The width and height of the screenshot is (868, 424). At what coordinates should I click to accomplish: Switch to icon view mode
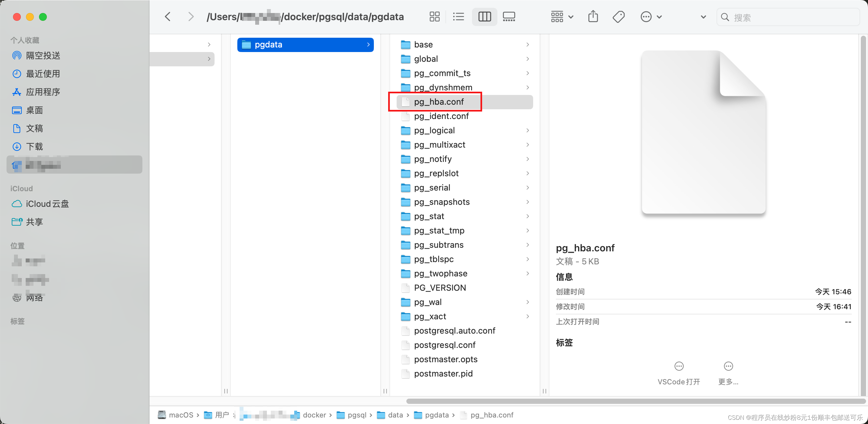click(434, 16)
